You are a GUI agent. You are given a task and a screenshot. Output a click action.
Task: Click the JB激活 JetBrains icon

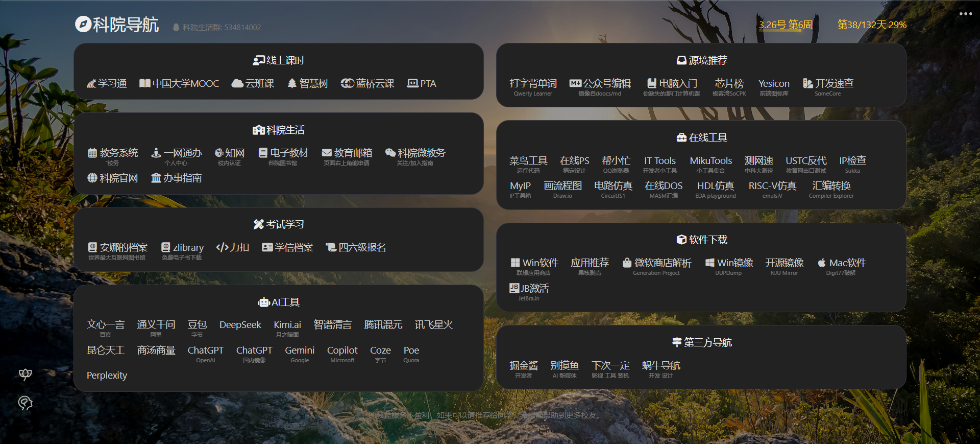pyautogui.click(x=514, y=288)
